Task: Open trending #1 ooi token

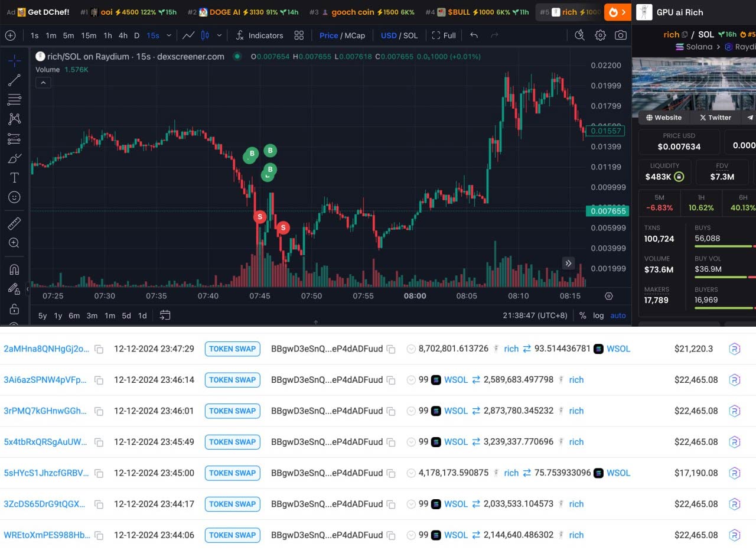Action: [x=128, y=12]
